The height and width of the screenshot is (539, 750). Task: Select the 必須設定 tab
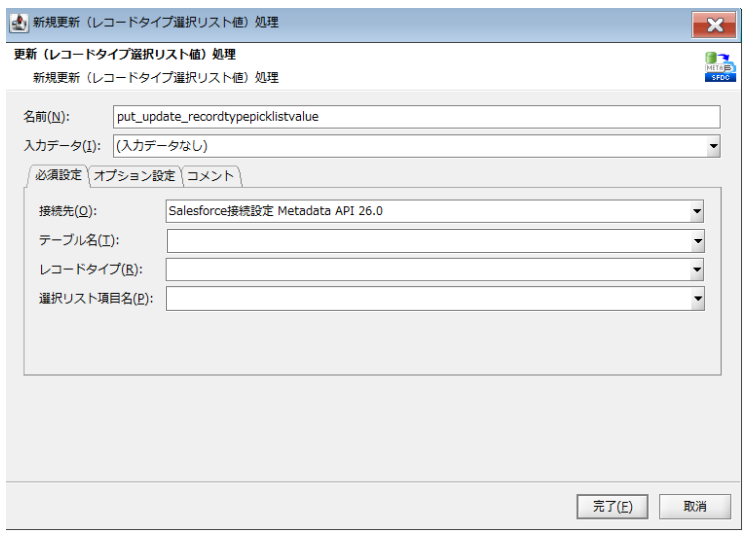[58, 175]
